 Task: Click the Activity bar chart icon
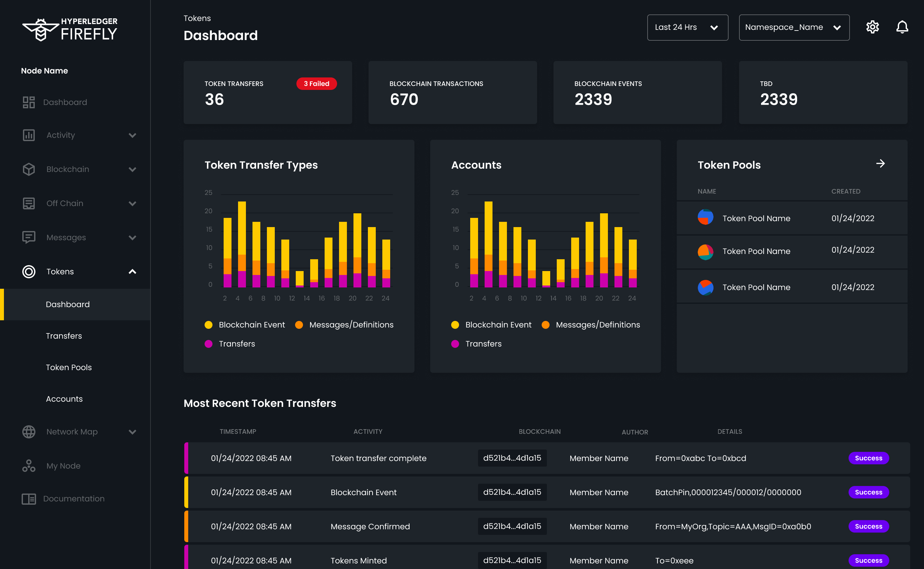tap(29, 135)
